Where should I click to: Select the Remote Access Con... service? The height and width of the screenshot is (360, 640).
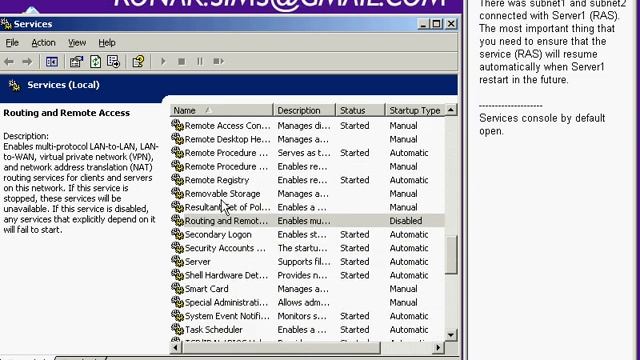tap(227, 126)
